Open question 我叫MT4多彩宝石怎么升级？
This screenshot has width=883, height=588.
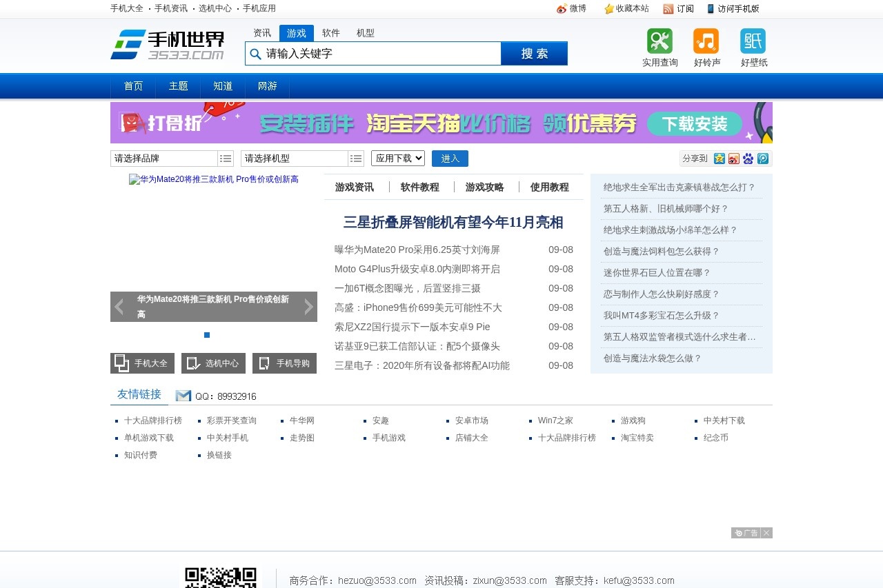(662, 316)
